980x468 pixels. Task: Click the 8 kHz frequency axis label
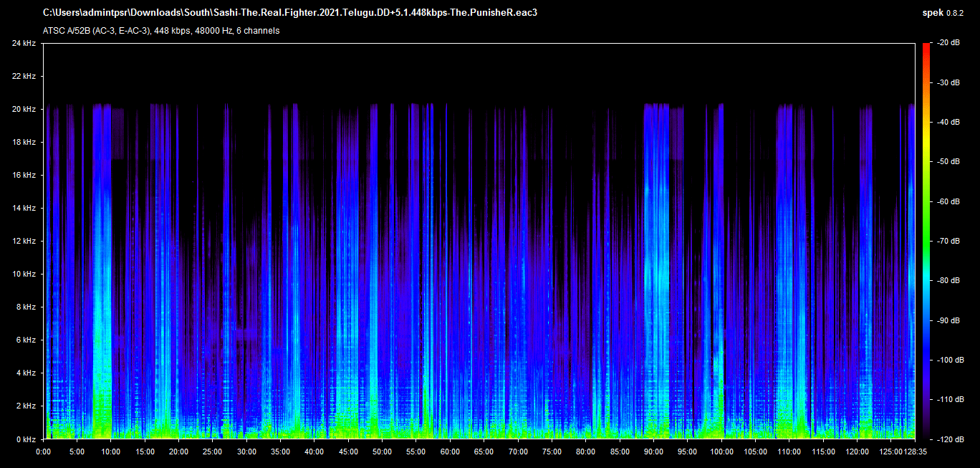tap(26, 307)
